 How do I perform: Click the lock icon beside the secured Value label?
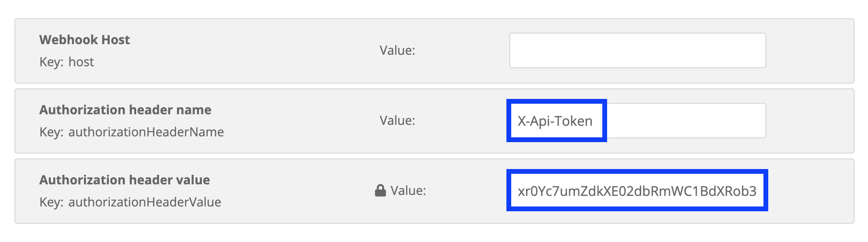click(x=380, y=191)
